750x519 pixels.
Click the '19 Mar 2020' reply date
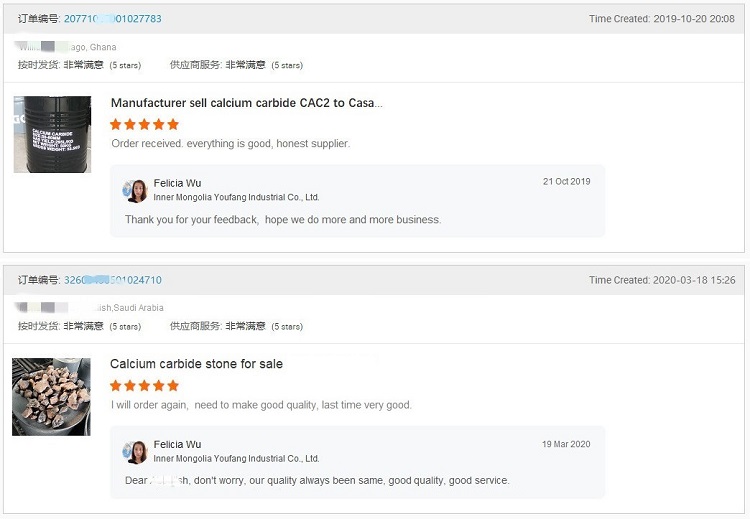coord(566,443)
